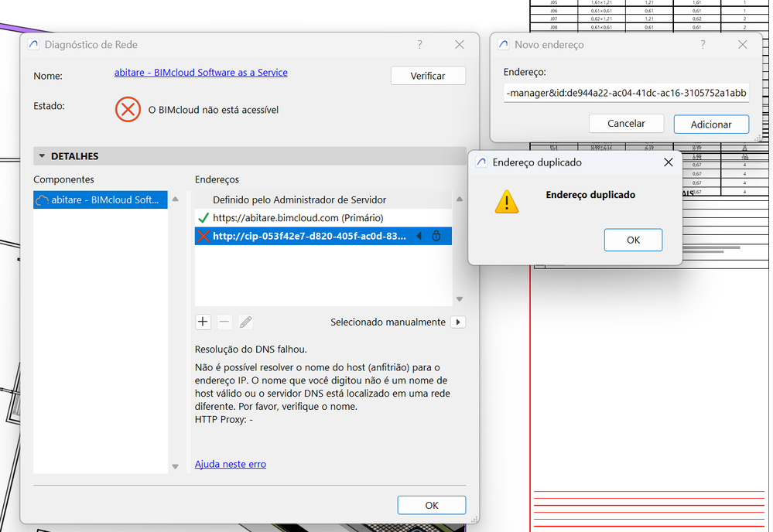Viewport: 773px width, 532px height.
Task: Click the Archicad logo in Endereço duplicado title
Action: 481,162
